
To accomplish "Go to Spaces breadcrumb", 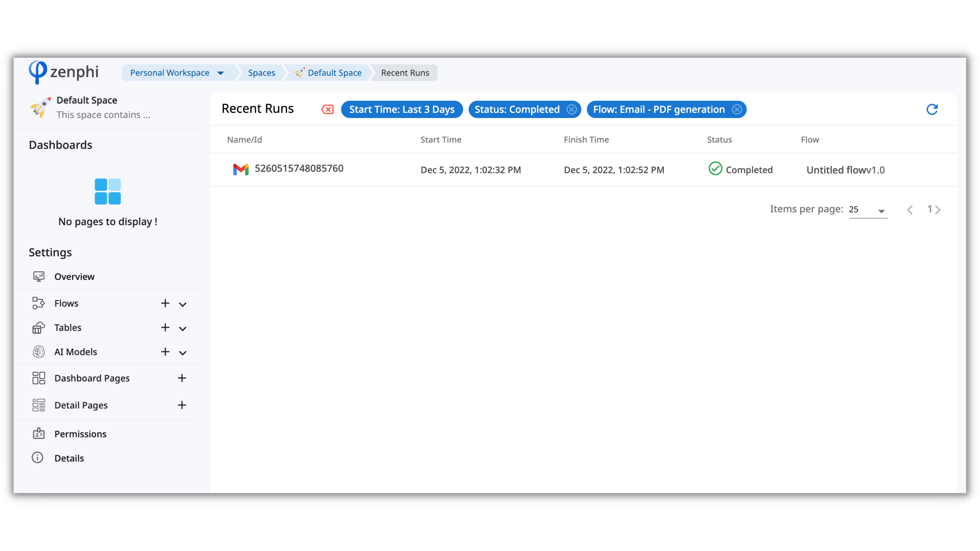I will tap(261, 73).
